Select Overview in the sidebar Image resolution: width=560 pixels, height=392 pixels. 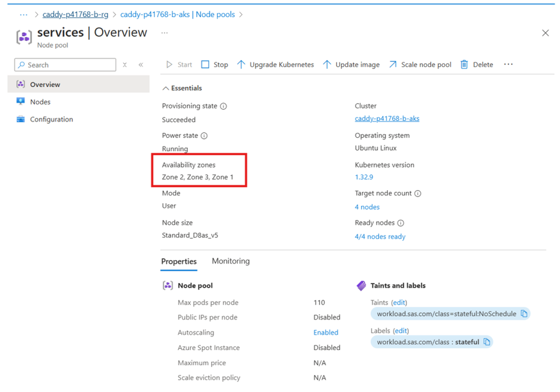(x=79, y=84)
